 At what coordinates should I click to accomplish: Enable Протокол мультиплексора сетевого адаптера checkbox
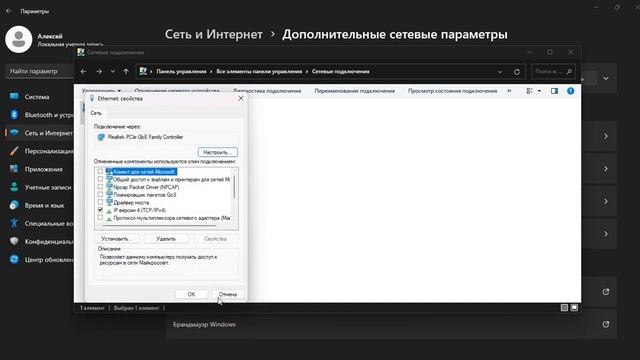click(100, 218)
